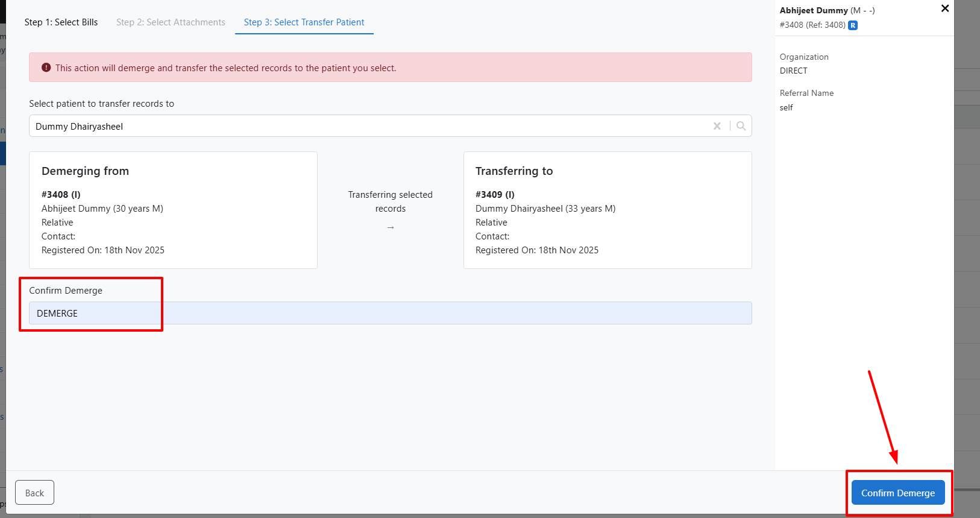The height and width of the screenshot is (518, 980).
Task: Click the 'Transferring selected records' label
Action: click(x=391, y=201)
